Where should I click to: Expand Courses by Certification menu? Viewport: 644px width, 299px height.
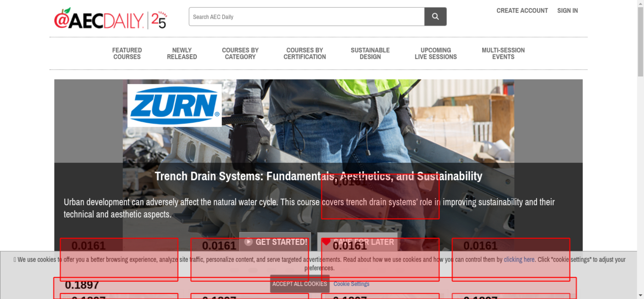pos(304,53)
